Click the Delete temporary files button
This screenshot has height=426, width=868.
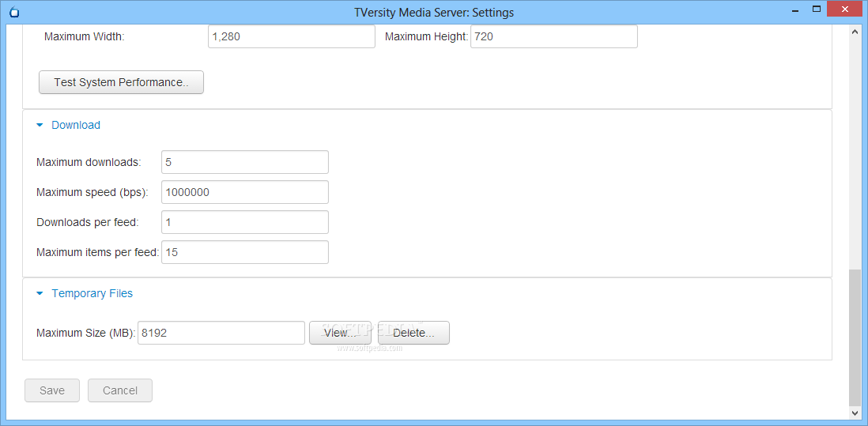point(413,333)
